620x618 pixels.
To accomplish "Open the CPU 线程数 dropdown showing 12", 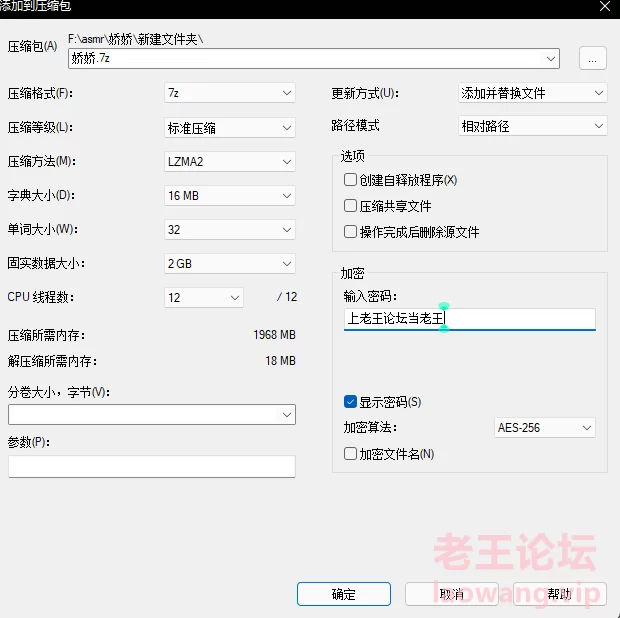I will pos(204,297).
